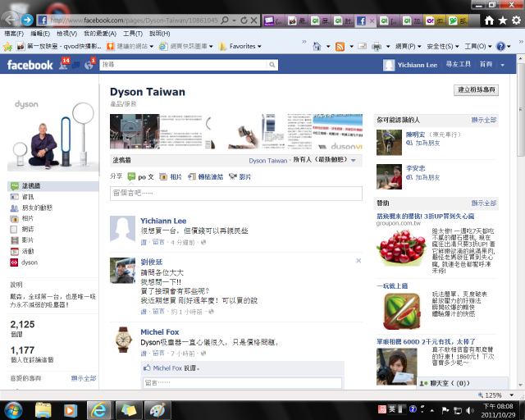Click the refresh icon in address bar
This screenshot has width=525, height=420.
[244, 21]
